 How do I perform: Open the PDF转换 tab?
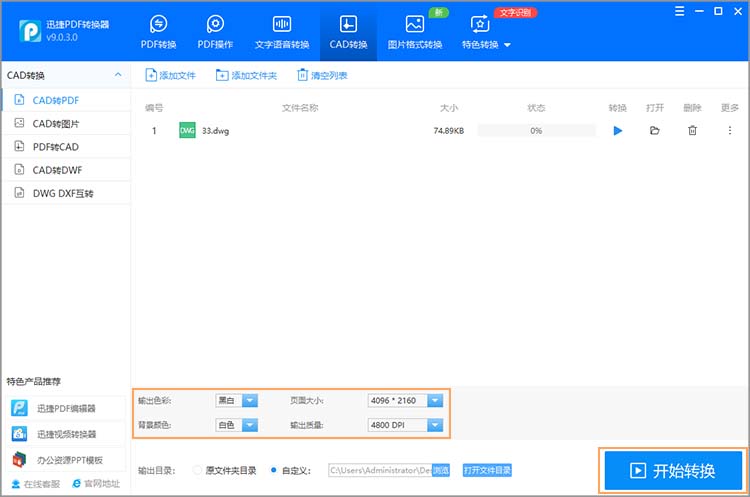pos(158,32)
